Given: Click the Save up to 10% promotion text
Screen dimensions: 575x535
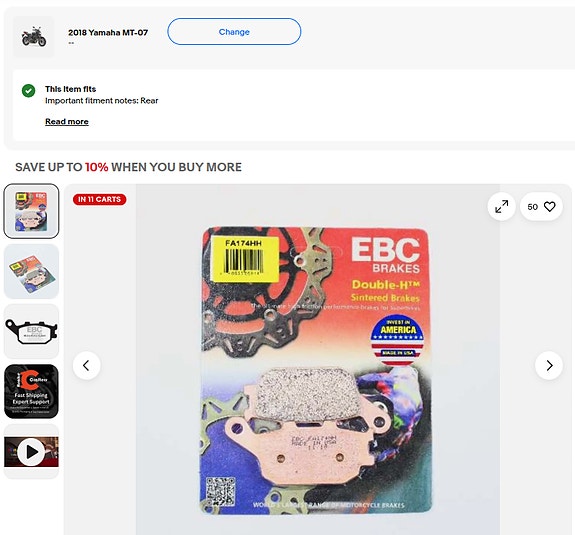Looking at the screenshot, I should pyautogui.click(x=128, y=167).
